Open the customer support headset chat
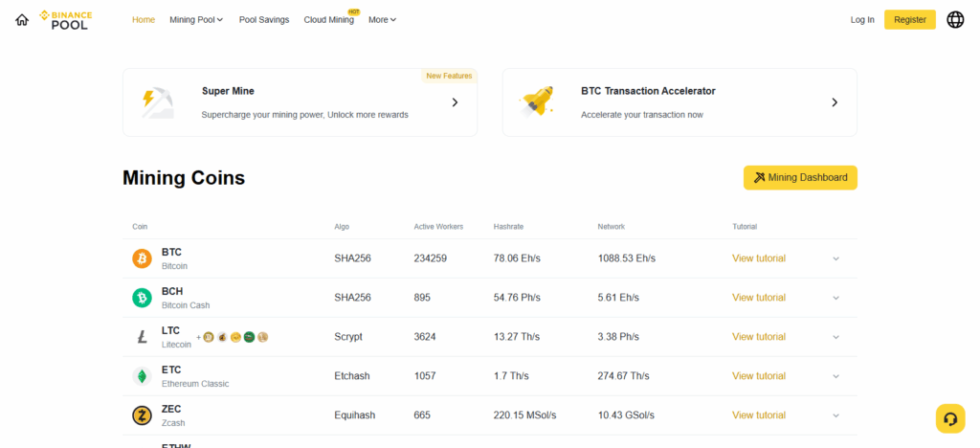The width and height of the screenshot is (980, 448). click(950, 418)
